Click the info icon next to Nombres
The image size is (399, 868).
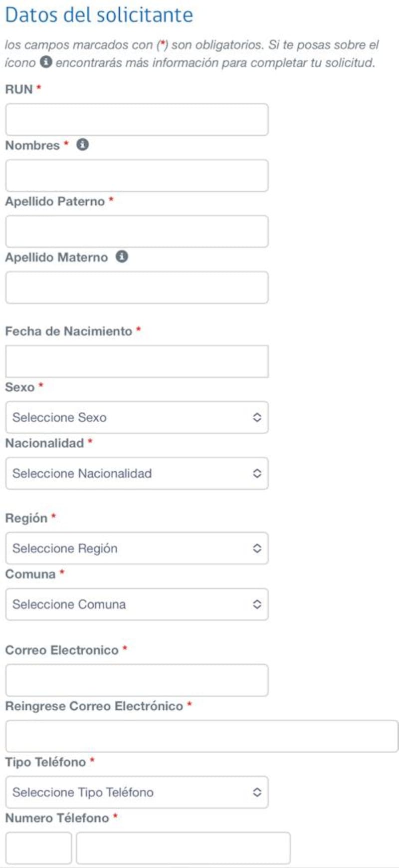pyautogui.click(x=83, y=145)
